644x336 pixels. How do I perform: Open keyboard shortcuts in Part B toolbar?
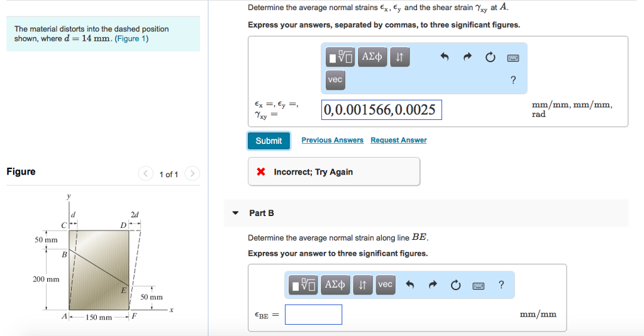(x=478, y=286)
